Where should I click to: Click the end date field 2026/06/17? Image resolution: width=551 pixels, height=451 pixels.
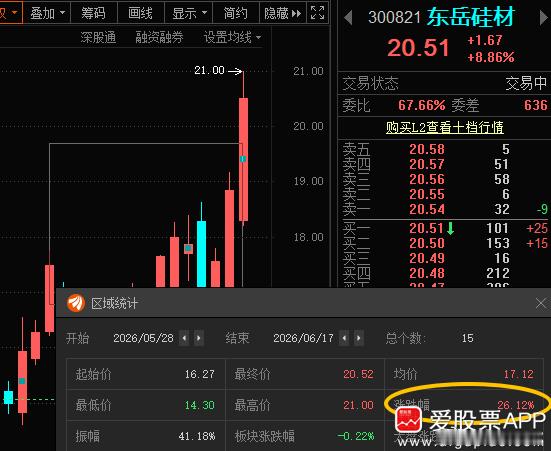coord(303,338)
